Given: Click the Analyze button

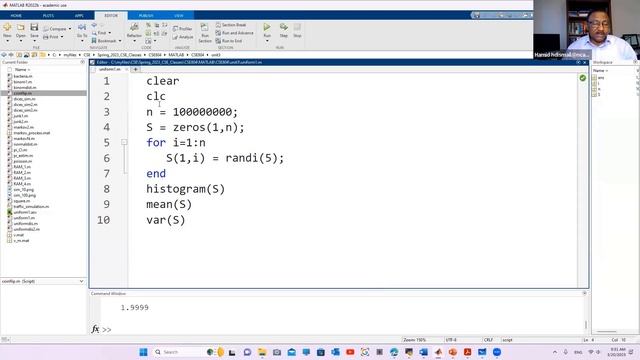Looking at the screenshot, I should point(183,37).
